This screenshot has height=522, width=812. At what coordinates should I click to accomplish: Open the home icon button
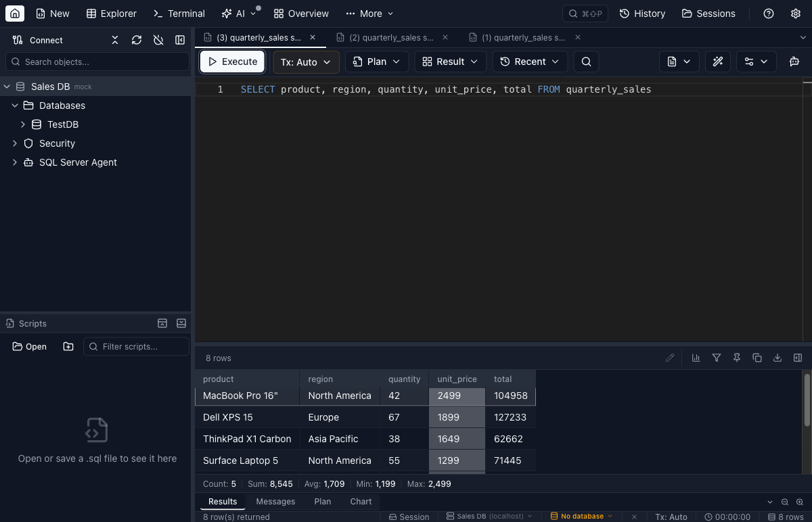tap(15, 14)
